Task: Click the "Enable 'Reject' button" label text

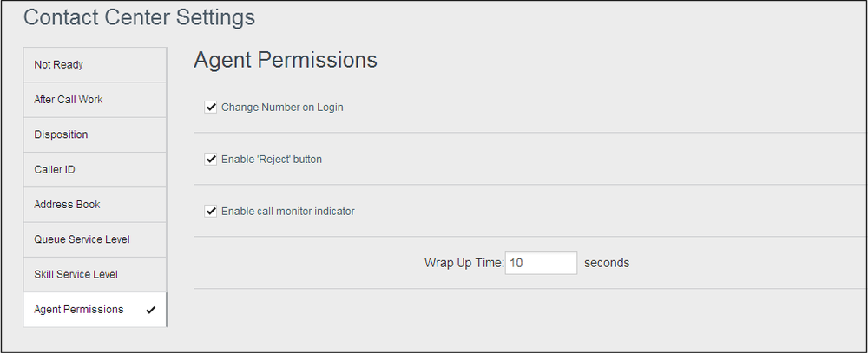Action: coord(272,160)
